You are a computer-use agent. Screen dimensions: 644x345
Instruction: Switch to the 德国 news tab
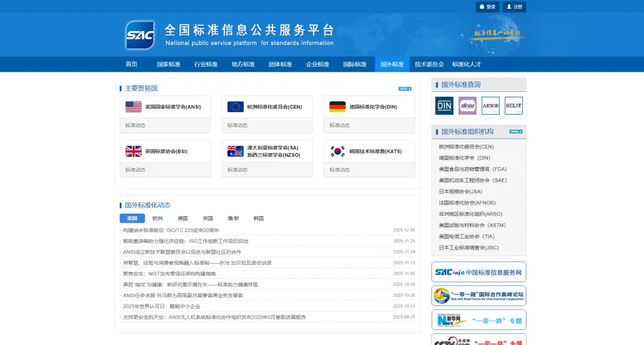click(x=183, y=218)
